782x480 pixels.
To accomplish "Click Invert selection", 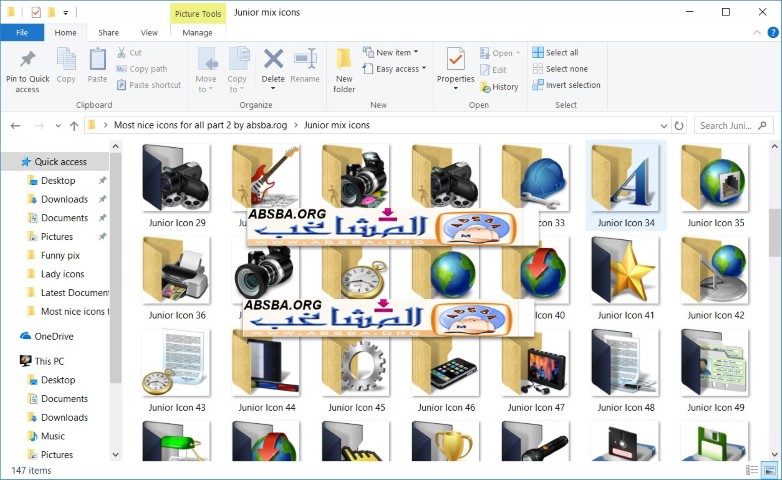I will 567,85.
